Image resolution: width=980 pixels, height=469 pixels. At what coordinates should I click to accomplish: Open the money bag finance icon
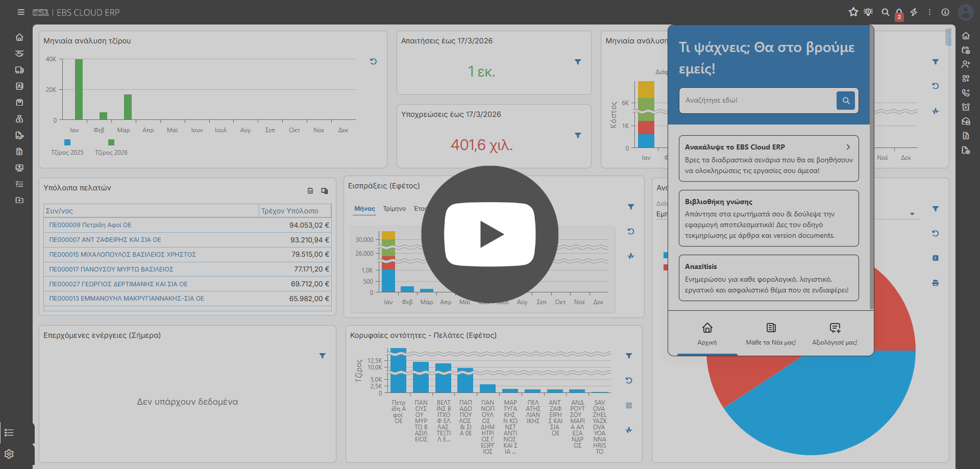pos(19,119)
